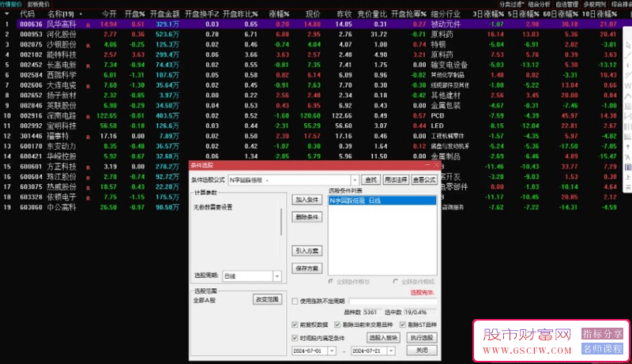Viewport: 632px width, 364px height.
Task: Click the 查找 button
Action: (371, 180)
